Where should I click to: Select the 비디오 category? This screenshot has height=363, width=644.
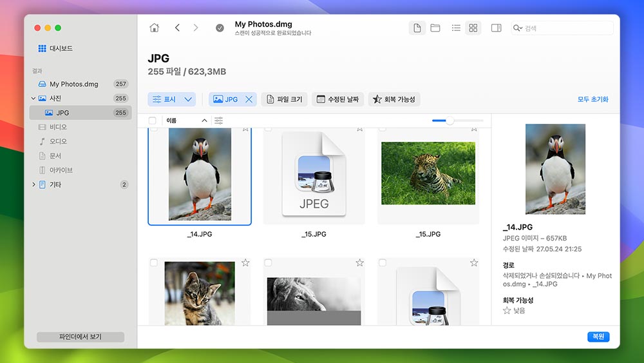80,127
